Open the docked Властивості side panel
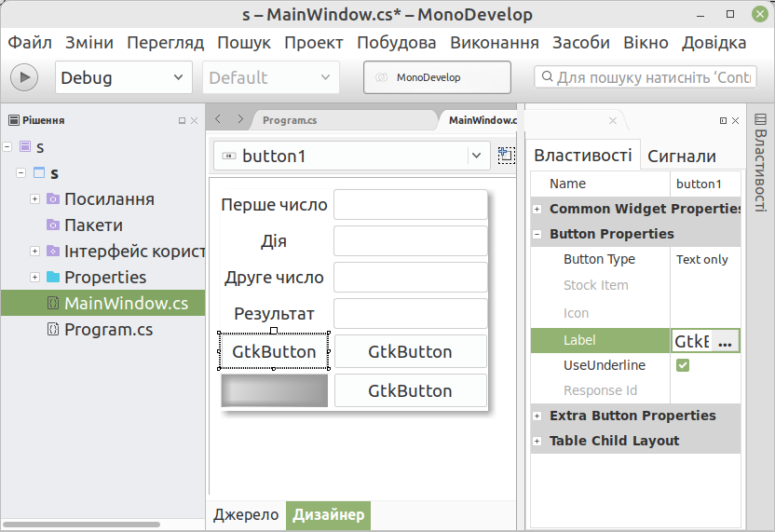Image resolution: width=775 pixels, height=532 pixels. [760, 163]
